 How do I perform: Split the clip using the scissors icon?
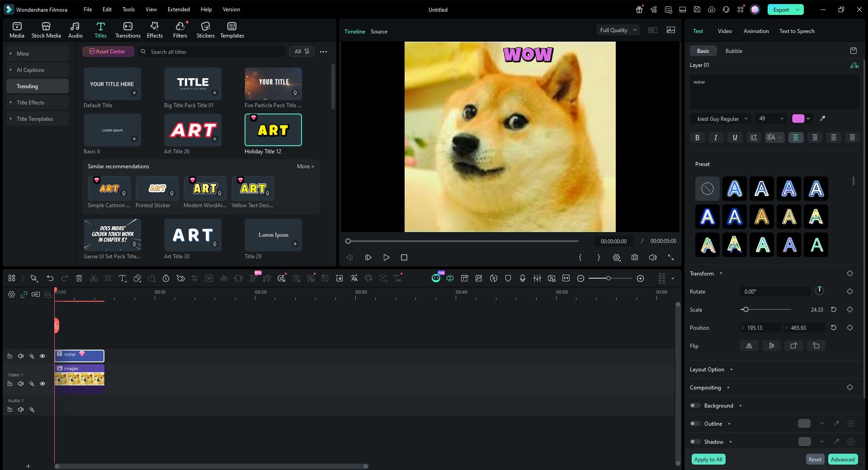[94, 278]
